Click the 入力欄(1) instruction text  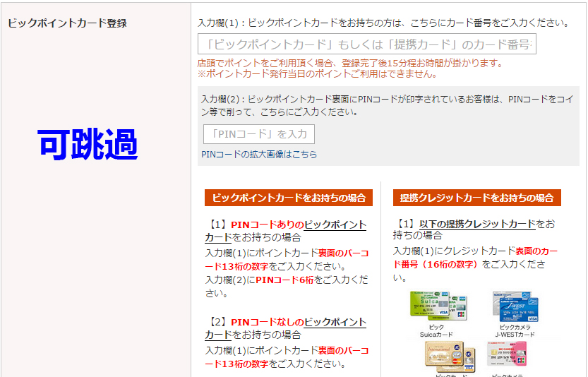point(383,23)
